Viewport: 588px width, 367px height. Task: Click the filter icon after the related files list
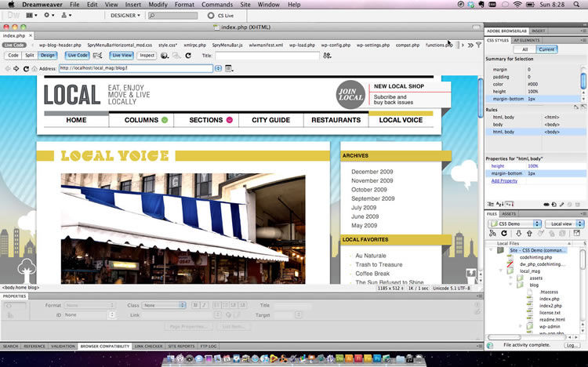pos(477,45)
